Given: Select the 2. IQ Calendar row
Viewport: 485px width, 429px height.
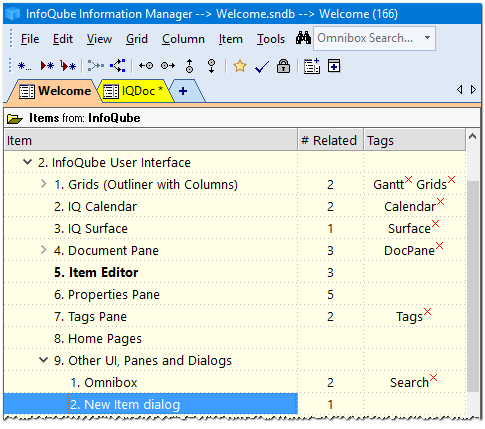Looking at the screenshot, I should click(x=235, y=206).
